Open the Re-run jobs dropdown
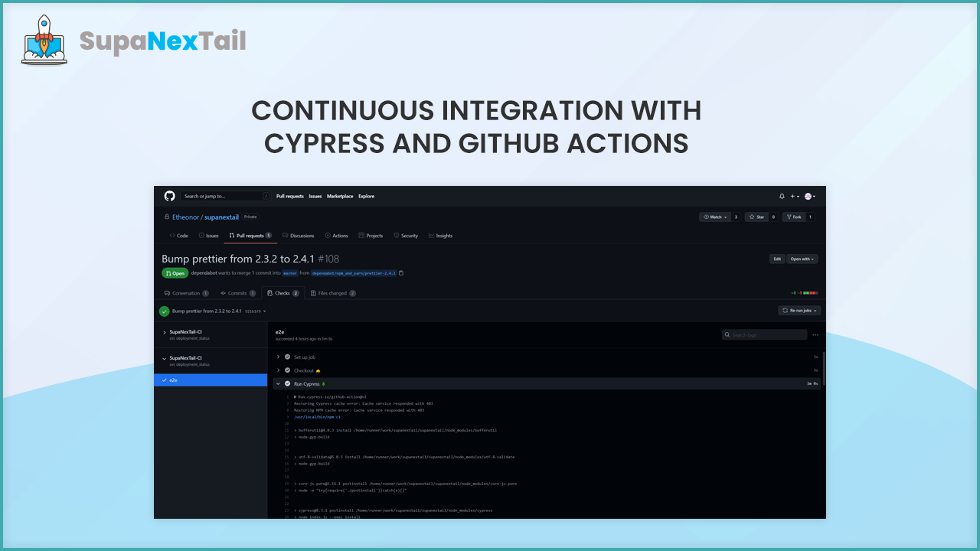Screen dimensions: 980x551 coord(799,311)
